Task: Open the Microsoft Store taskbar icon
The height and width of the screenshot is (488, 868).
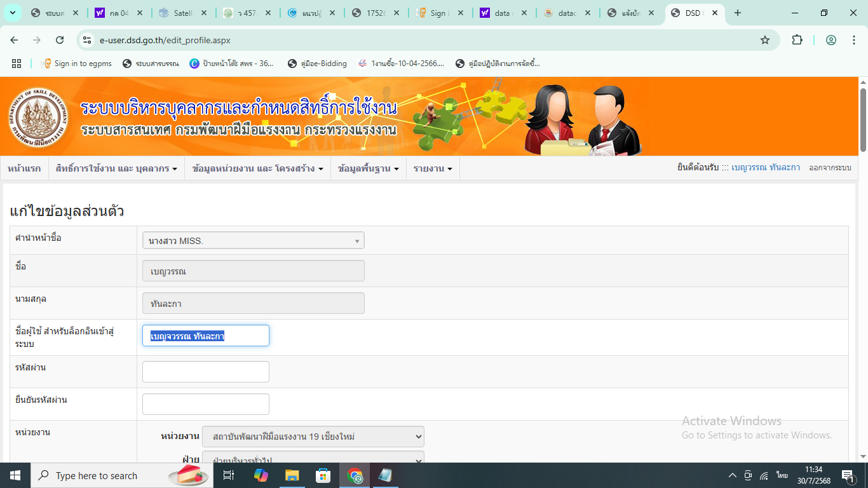Action: click(x=323, y=475)
